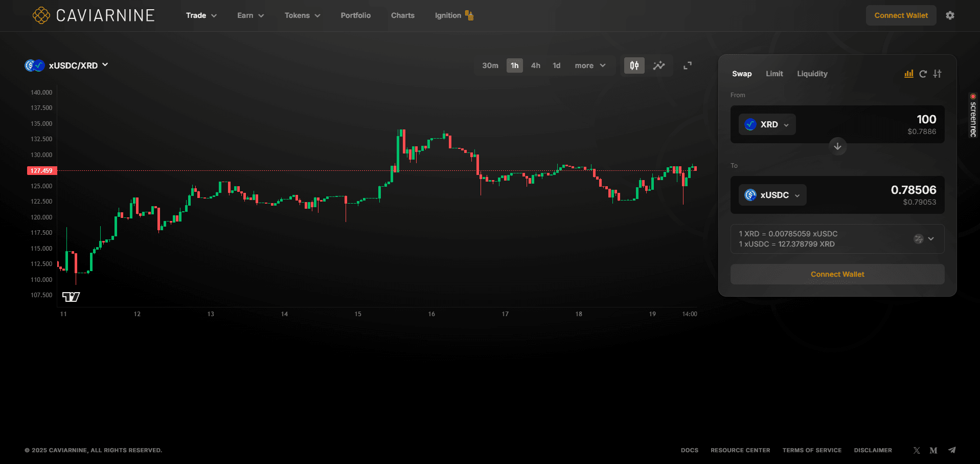Open the DISCLAIMER footer link
Viewport: 980px width, 464px height.
pos(873,450)
